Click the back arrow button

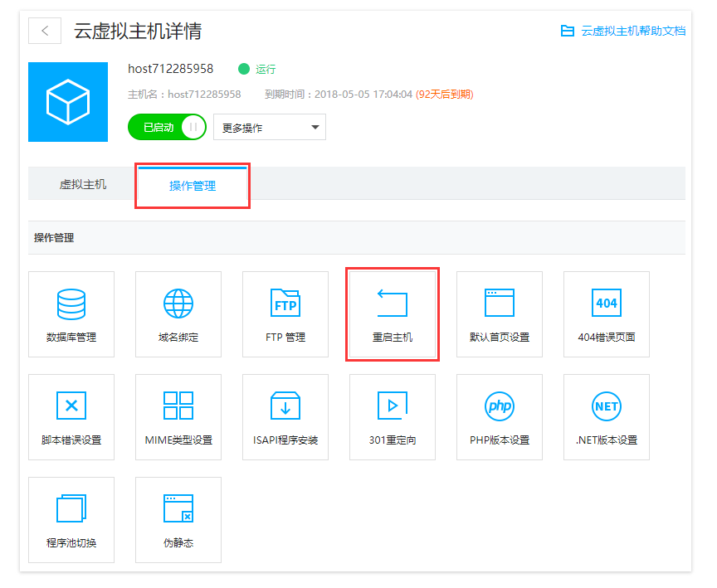[45, 31]
